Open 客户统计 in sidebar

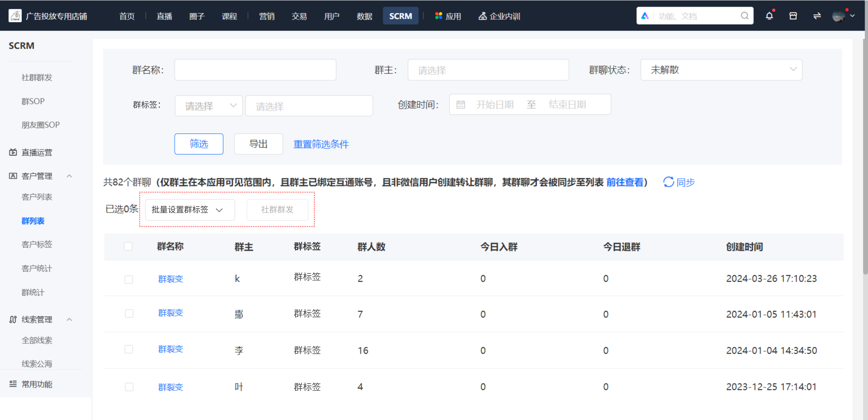[x=37, y=269]
